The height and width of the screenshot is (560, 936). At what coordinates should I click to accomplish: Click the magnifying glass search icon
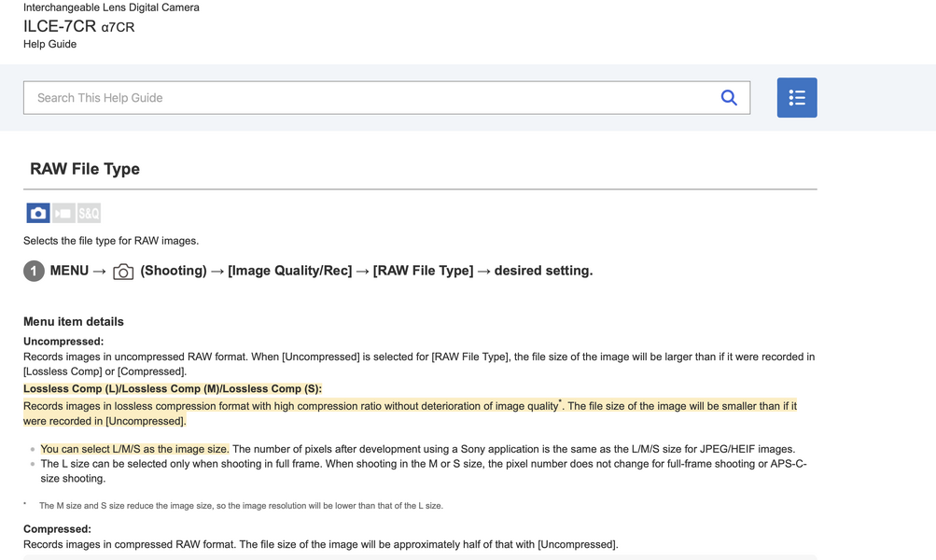coord(729,98)
